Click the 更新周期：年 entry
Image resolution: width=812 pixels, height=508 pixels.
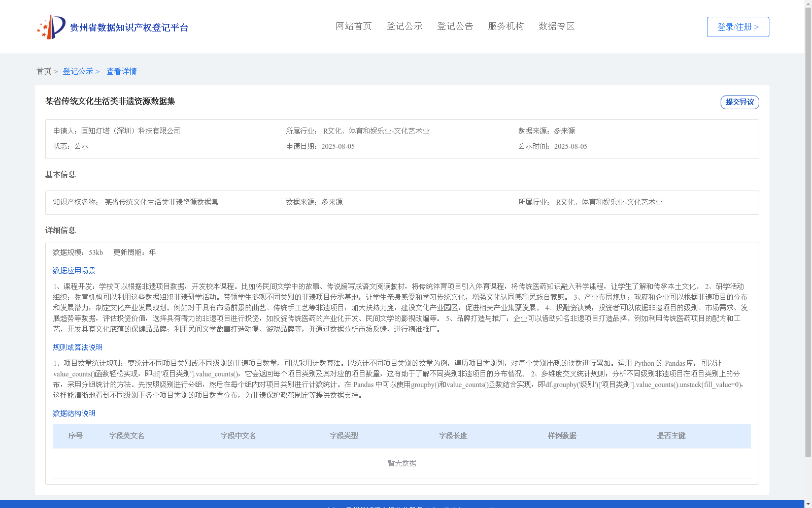point(134,252)
